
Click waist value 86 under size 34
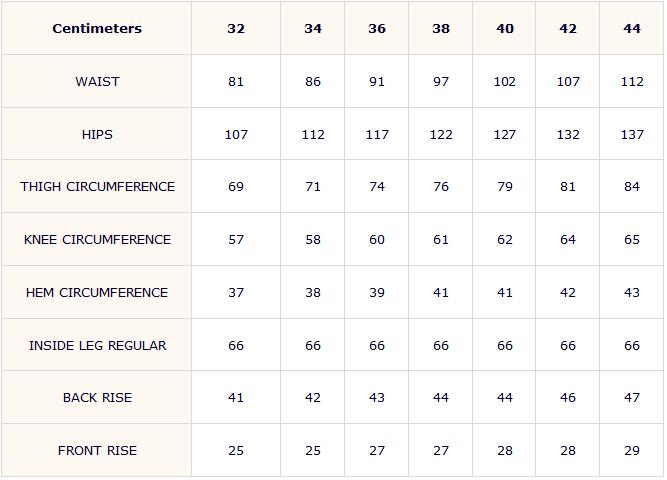313,81
